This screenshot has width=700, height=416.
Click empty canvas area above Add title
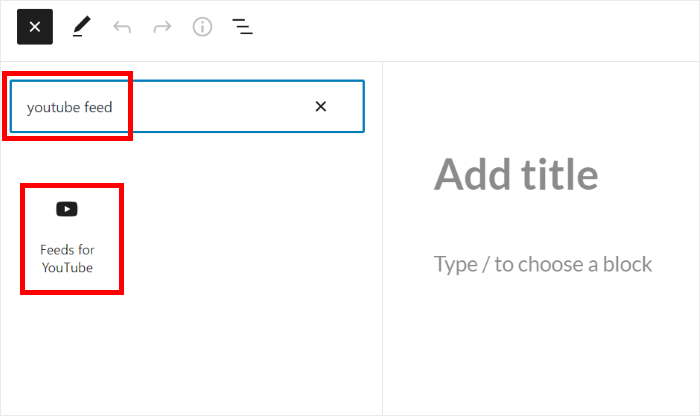pos(540,100)
